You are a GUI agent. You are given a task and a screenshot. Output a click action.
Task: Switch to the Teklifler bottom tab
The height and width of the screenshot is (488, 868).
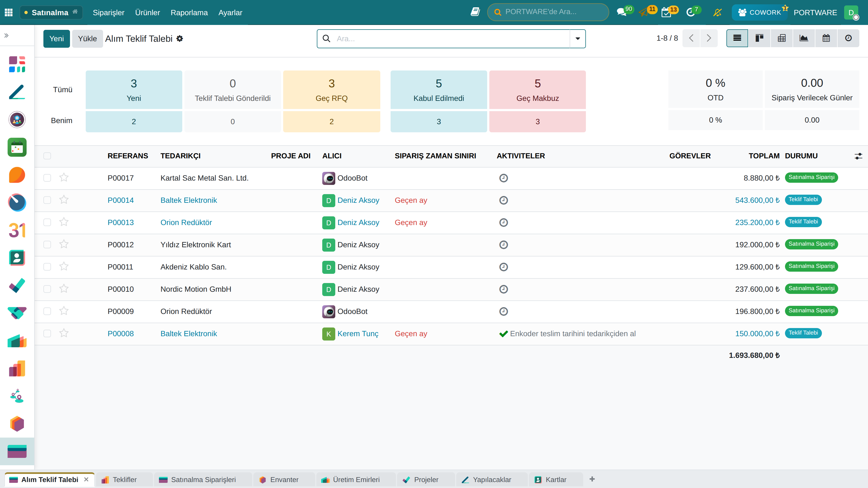pos(124,480)
